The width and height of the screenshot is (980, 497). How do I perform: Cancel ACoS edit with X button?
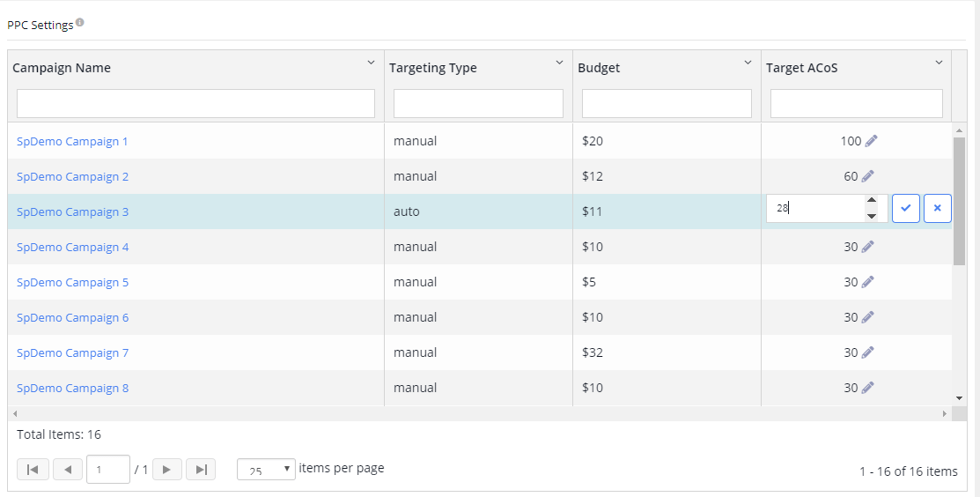point(938,208)
